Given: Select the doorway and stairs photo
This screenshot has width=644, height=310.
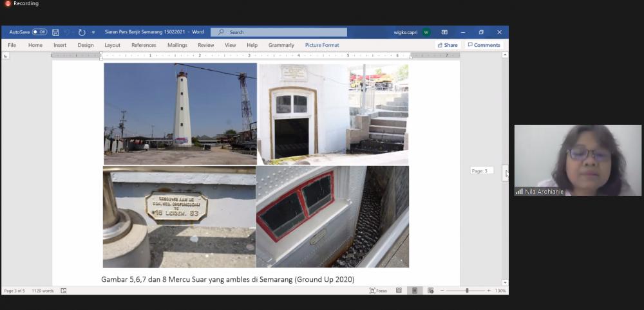Looking at the screenshot, I should tap(333, 114).
